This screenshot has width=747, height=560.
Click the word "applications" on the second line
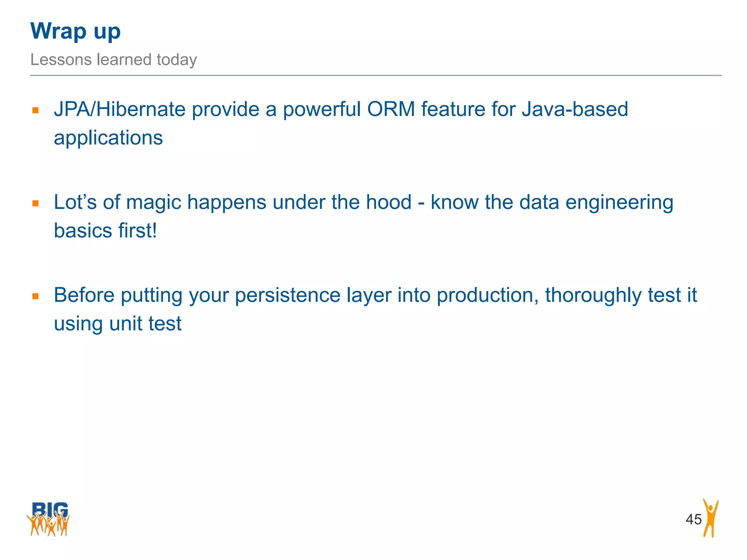pyautogui.click(x=108, y=138)
